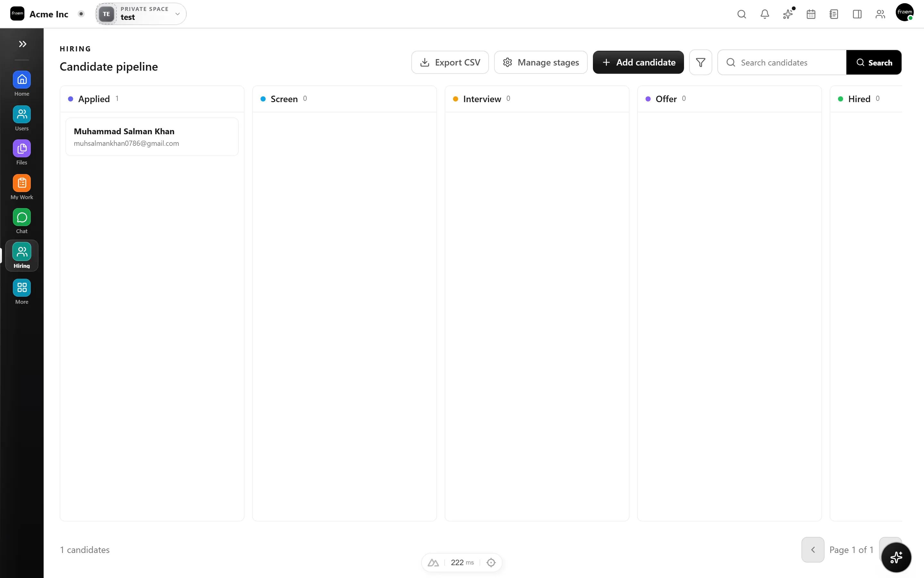Click the target icon in performance widget
The width and height of the screenshot is (924, 578).
click(491, 562)
